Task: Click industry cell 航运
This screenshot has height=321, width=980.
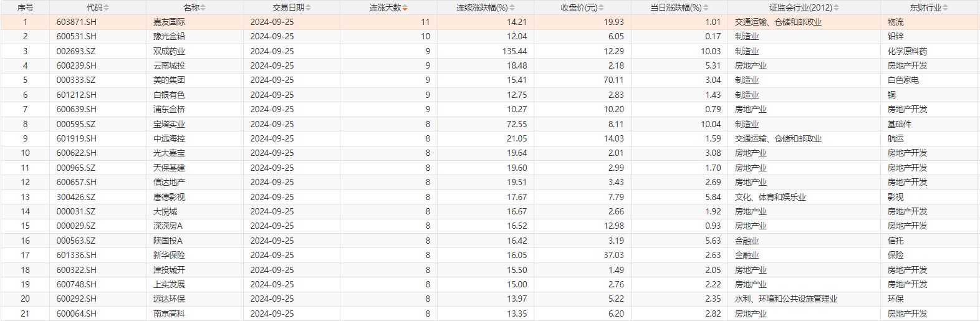Action: click(x=895, y=138)
